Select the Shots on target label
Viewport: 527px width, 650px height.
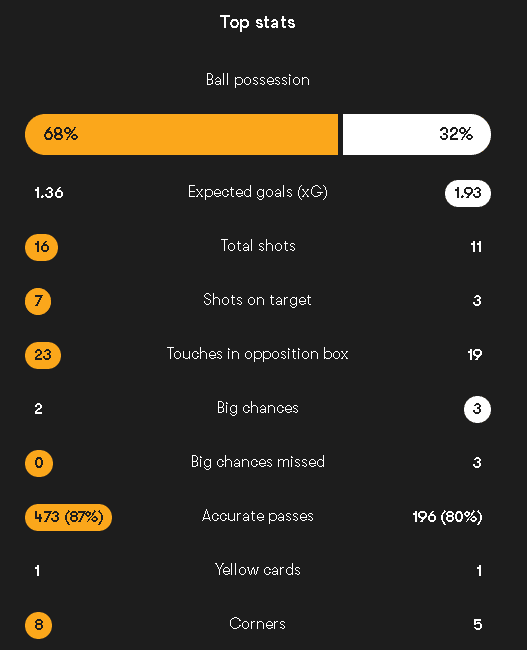(257, 300)
